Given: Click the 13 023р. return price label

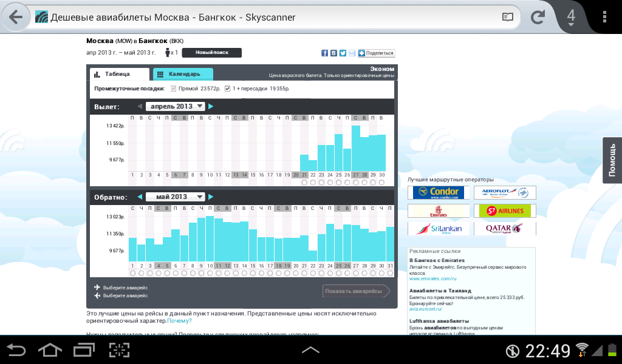Looking at the screenshot, I should click(115, 217).
